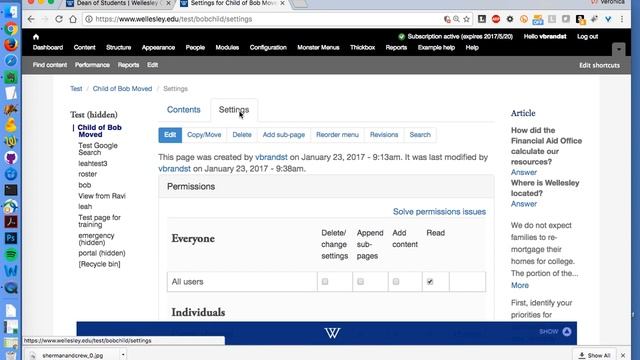Image resolution: width=640 pixels, height=360 pixels.
Task: Click the zoom magnifier icon in address bar
Action: (x=456, y=19)
